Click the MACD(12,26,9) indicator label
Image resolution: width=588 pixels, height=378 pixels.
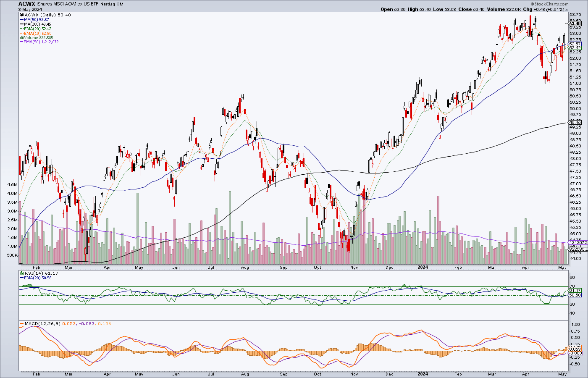pyautogui.click(x=42, y=323)
